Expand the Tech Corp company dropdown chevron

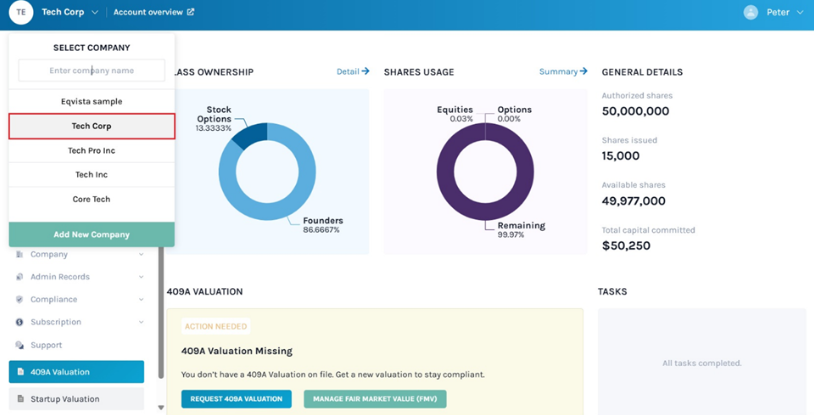click(94, 12)
